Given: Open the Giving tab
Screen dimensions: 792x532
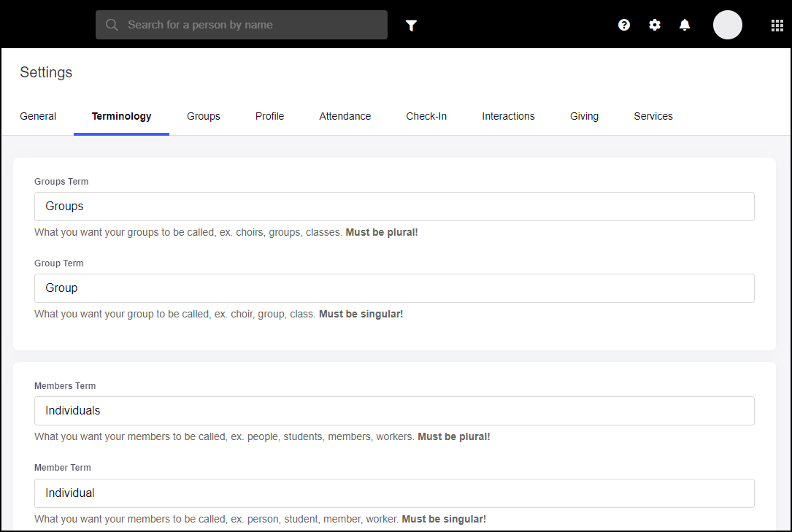Looking at the screenshot, I should point(584,116).
